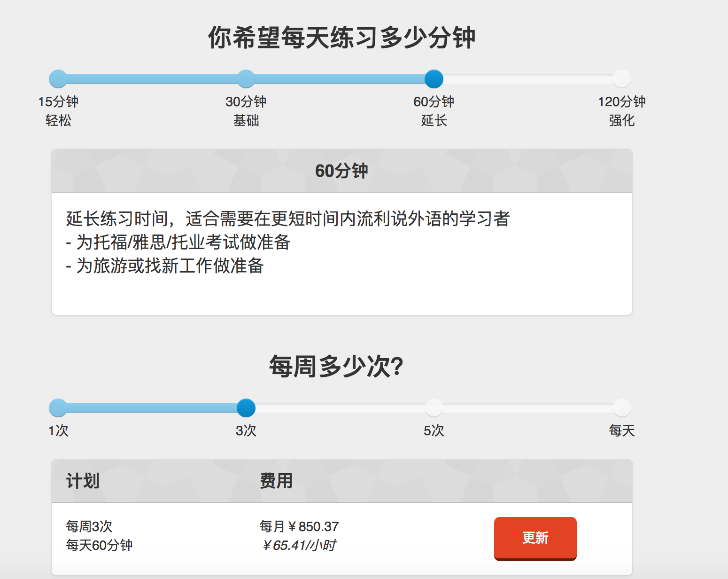Select the 120分钟 强化 practice option
This screenshot has width=728, height=579.
[x=621, y=78]
